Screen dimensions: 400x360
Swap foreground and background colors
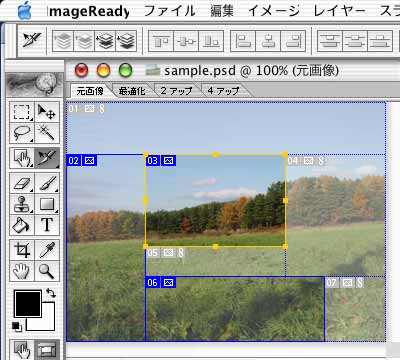pyautogui.click(x=51, y=293)
